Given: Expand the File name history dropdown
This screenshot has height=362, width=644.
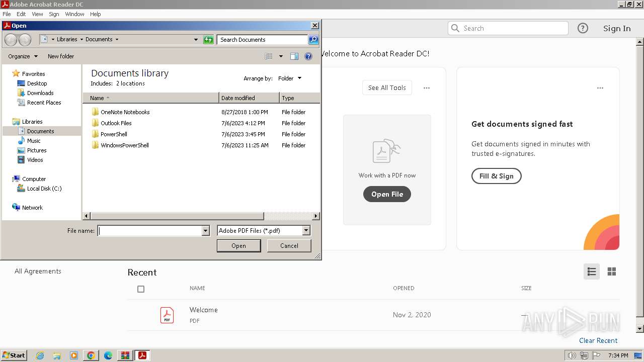Looking at the screenshot, I should (x=205, y=231).
